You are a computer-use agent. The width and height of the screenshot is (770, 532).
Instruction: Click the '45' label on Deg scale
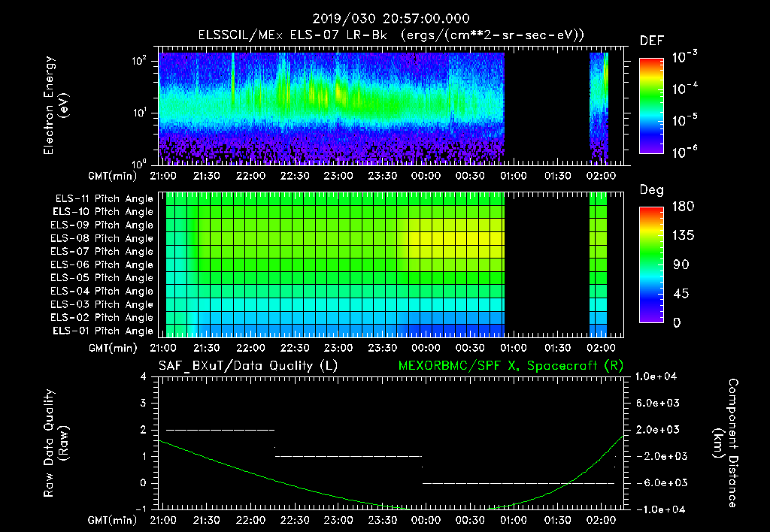[681, 294]
